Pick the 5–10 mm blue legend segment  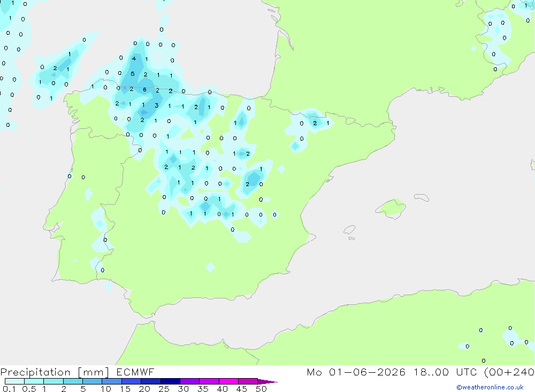tap(93, 381)
